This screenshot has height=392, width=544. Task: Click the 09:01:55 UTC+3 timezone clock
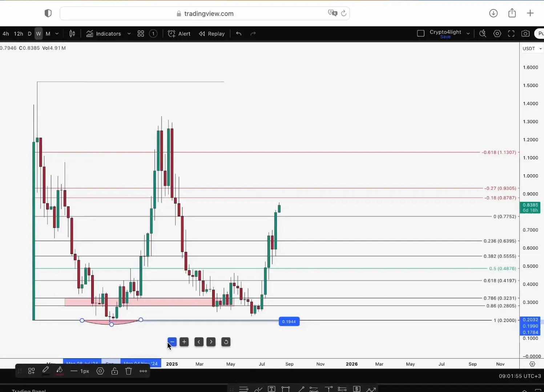click(x=520, y=376)
